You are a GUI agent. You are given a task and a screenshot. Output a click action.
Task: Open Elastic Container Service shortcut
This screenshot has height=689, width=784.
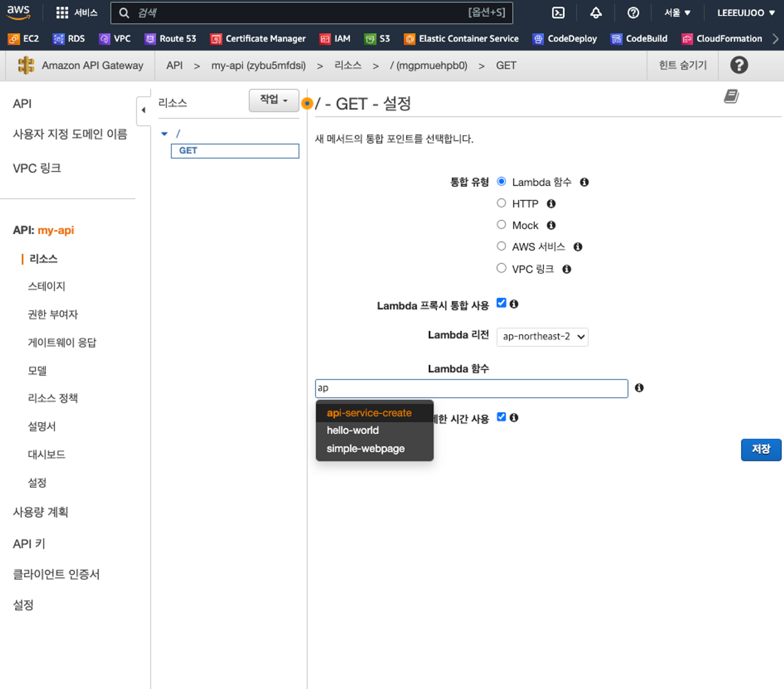tap(461, 38)
